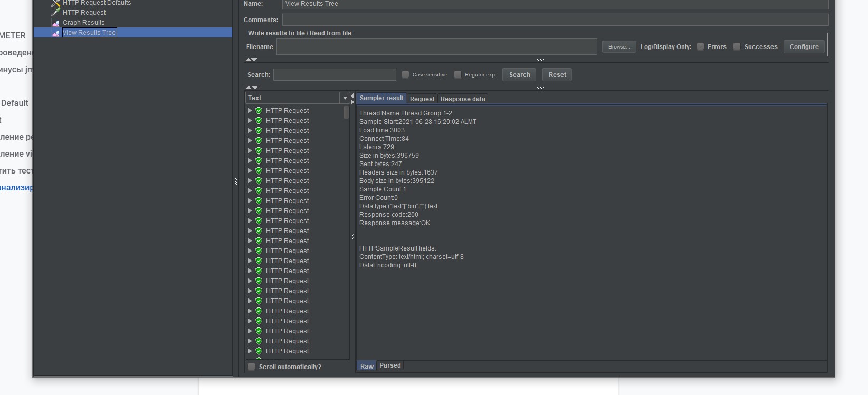This screenshot has height=395, width=868.
Task: Enable Scroll automatically checkbox
Action: [x=252, y=367]
